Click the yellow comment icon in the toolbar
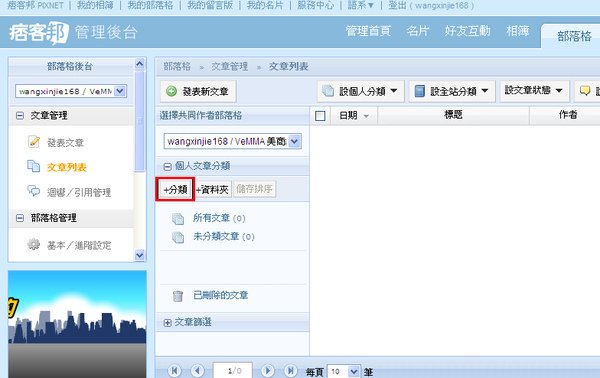600x378 pixels. 585,91
